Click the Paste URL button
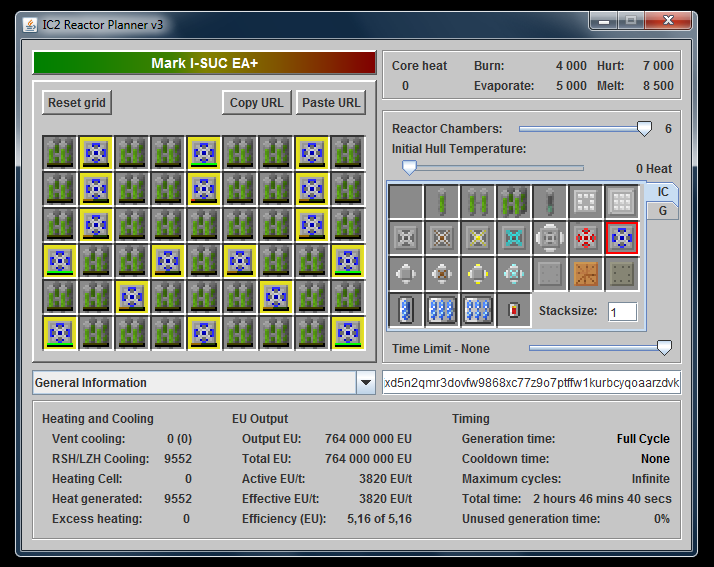Image resolution: width=714 pixels, height=567 pixels. pyautogui.click(x=331, y=103)
